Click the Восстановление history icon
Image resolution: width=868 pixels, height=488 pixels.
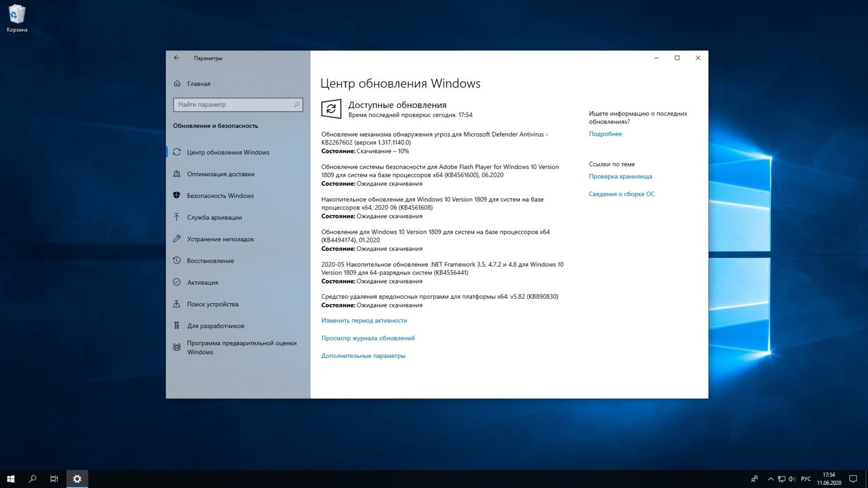tap(177, 261)
